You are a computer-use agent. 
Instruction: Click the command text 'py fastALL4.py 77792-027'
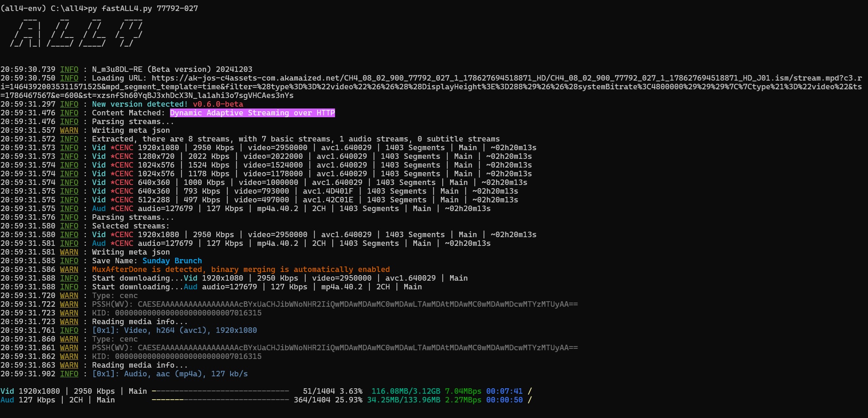pyautogui.click(x=143, y=8)
